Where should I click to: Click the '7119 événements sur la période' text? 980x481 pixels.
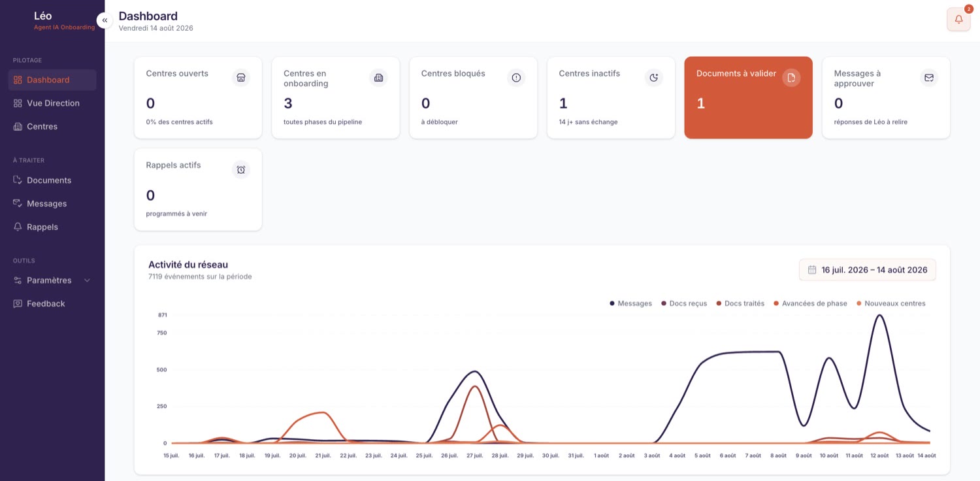[200, 276]
